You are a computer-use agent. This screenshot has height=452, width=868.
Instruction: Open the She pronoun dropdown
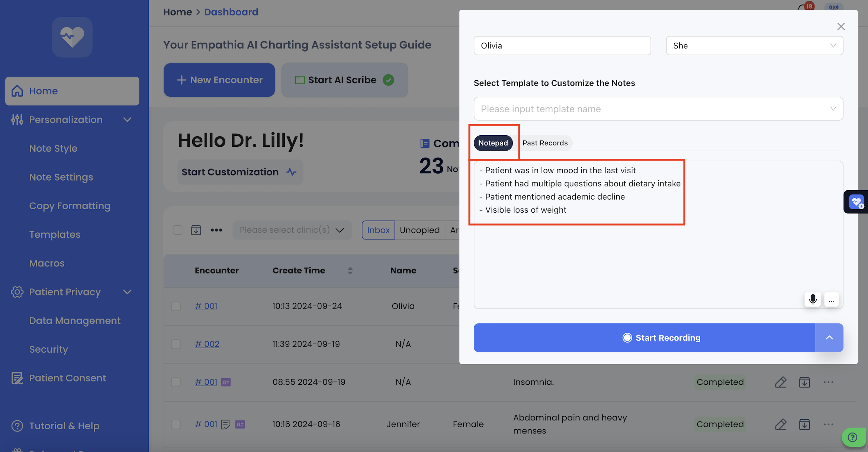(x=754, y=46)
